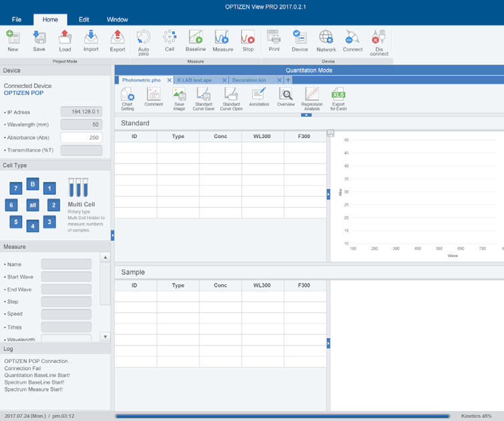Viewport: 504px width, 421px height.
Task: Select cell position B in holder
Action: pos(32,184)
